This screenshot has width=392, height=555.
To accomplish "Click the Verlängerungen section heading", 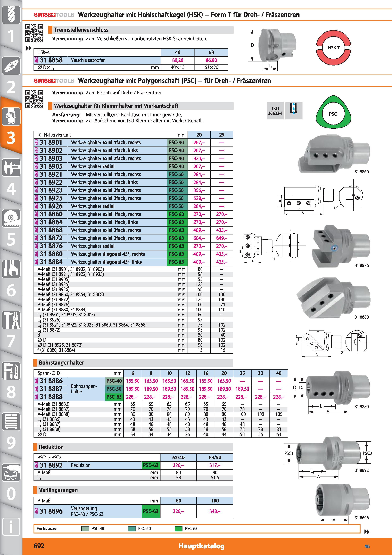I will tap(58, 490).
